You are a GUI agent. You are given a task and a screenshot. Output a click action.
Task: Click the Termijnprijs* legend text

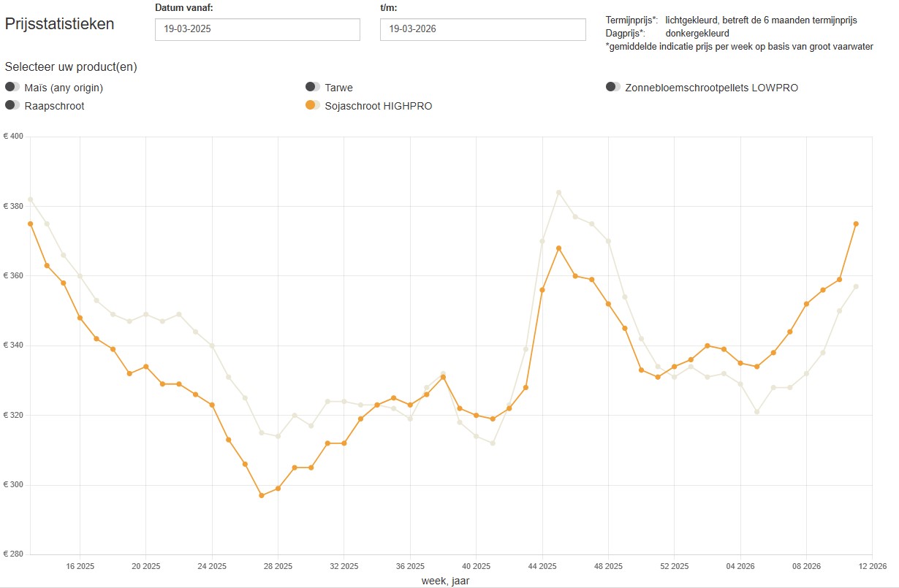[x=631, y=20]
